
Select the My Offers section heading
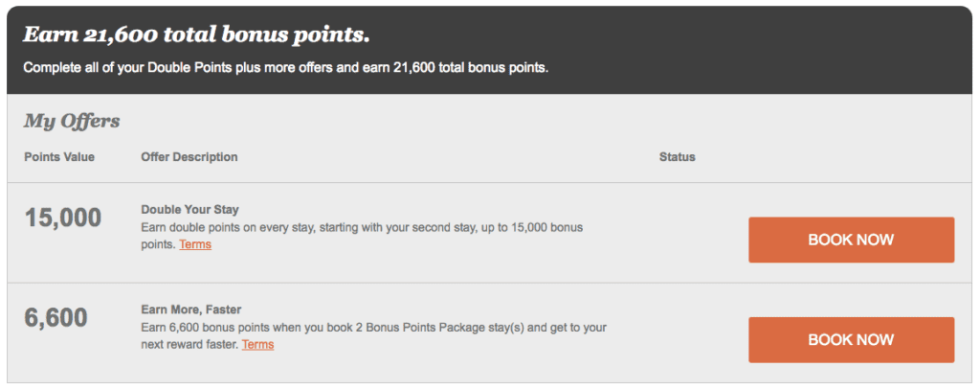[x=72, y=122]
